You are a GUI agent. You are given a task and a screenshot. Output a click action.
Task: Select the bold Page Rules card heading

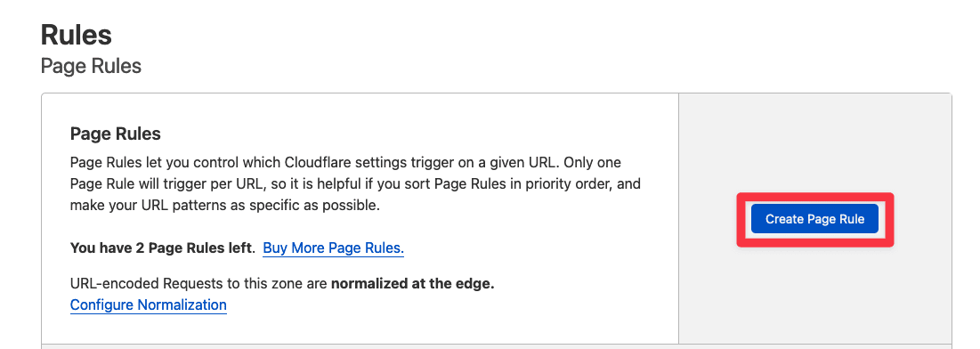click(x=116, y=134)
